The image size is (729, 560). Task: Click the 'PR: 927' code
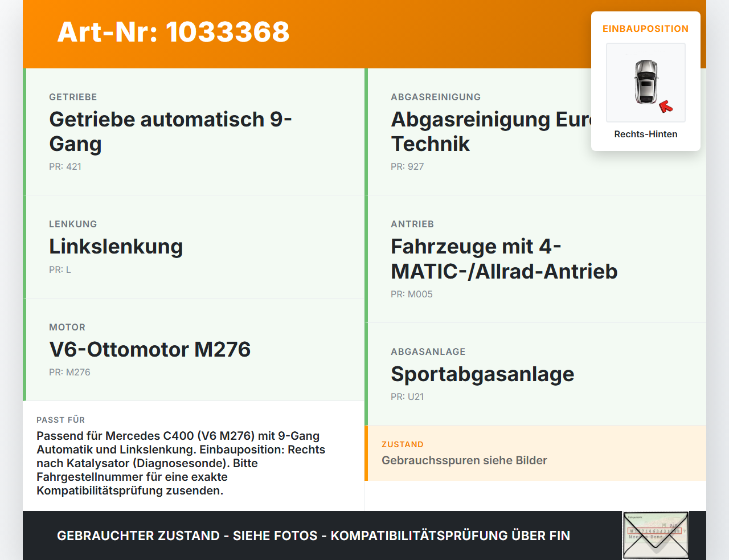pos(407,166)
